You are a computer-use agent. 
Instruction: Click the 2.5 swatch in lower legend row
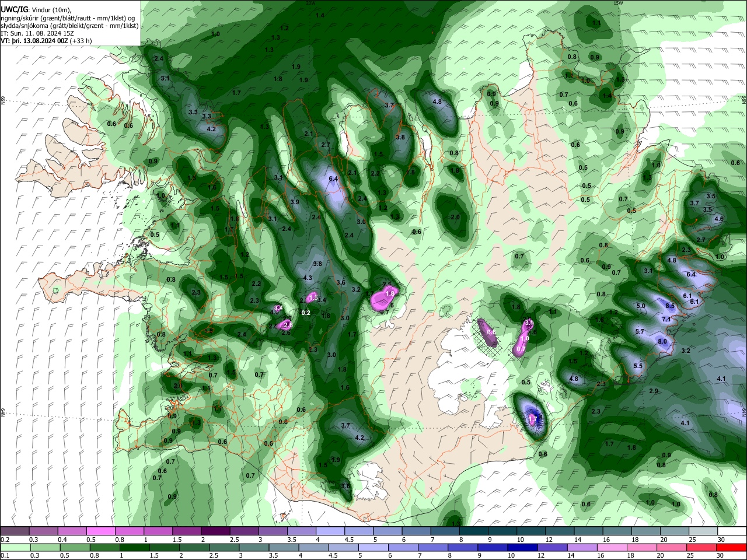(x=223, y=547)
